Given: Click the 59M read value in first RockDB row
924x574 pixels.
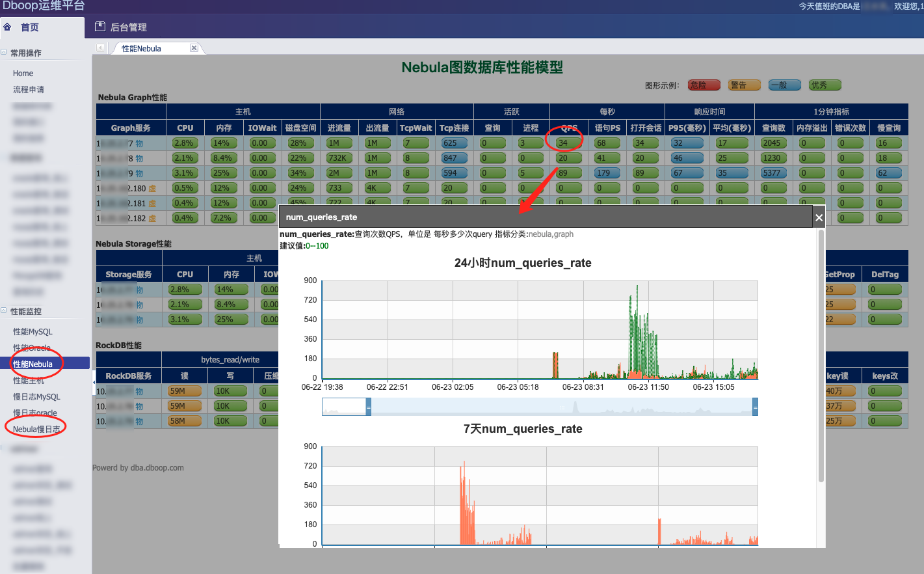Looking at the screenshot, I should (185, 391).
